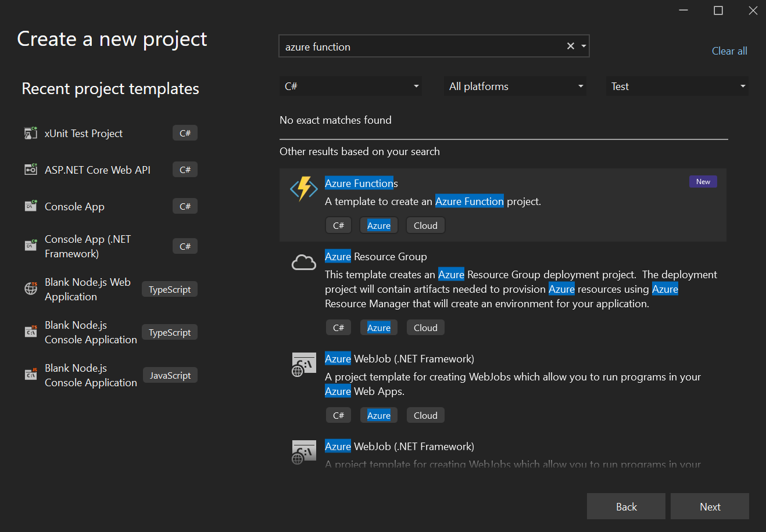Click the C# badge beside xUnit Test Project
Viewport: 766px width, 532px height.
click(x=185, y=133)
